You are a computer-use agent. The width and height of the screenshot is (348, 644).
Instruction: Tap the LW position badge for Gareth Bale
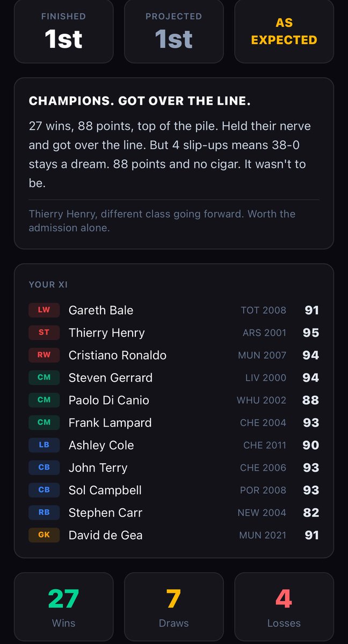pyautogui.click(x=44, y=310)
